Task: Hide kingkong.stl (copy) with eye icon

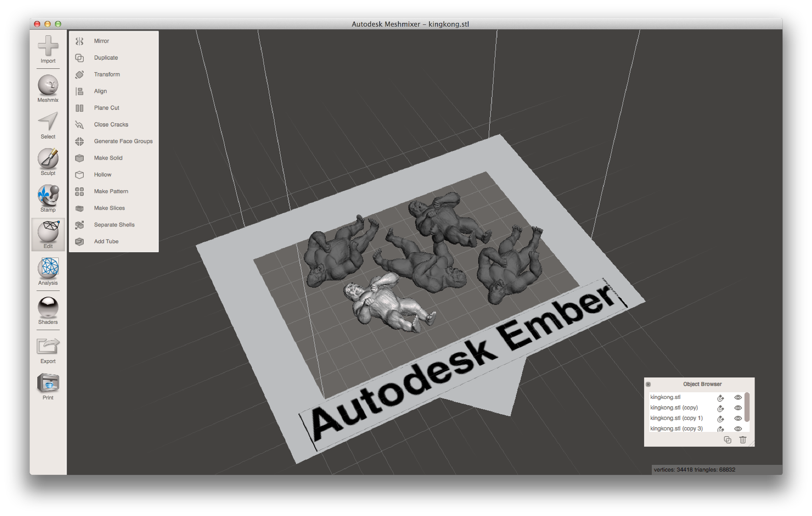Action: click(738, 408)
